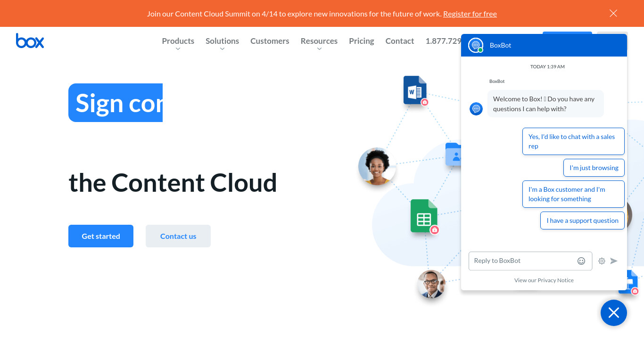Close the chat with round X button
Image resolution: width=644 pixels, height=343 pixels.
[614, 313]
